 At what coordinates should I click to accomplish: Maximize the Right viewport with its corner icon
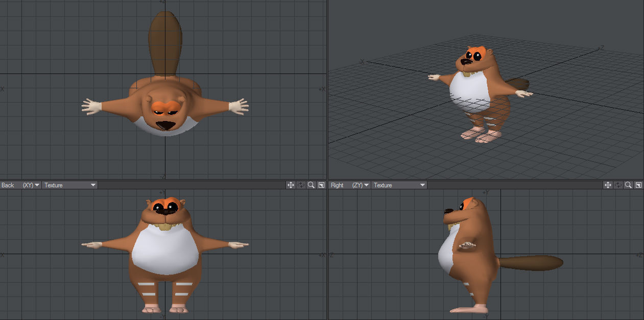638,185
